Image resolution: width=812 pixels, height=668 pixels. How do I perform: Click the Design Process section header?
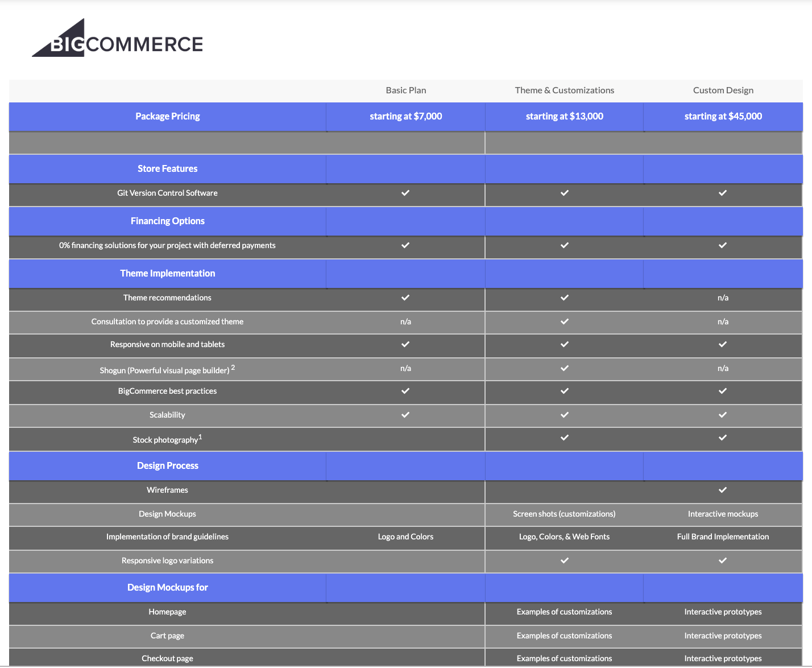coord(168,465)
